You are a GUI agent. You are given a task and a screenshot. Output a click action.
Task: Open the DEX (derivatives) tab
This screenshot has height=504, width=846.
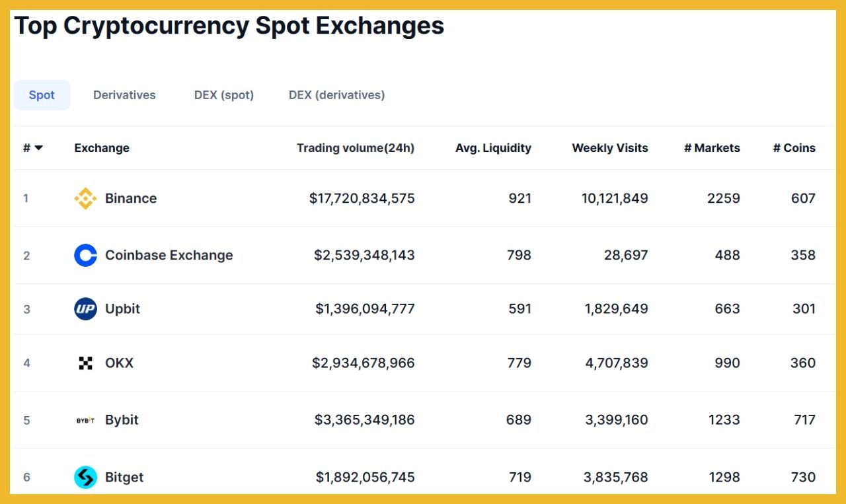tap(336, 94)
